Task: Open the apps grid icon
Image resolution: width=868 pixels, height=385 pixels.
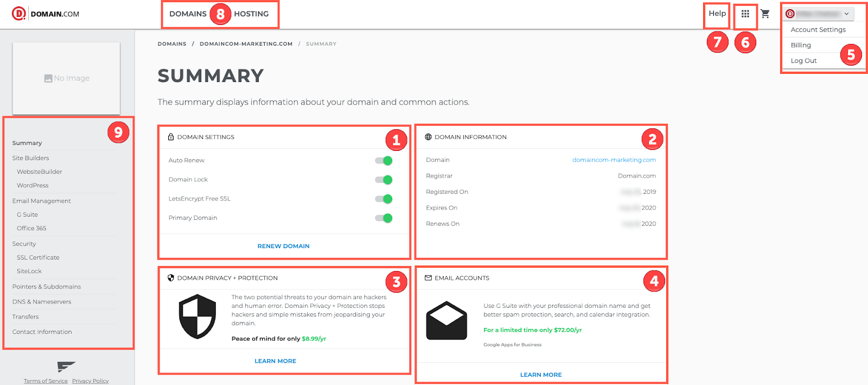Action: (745, 14)
